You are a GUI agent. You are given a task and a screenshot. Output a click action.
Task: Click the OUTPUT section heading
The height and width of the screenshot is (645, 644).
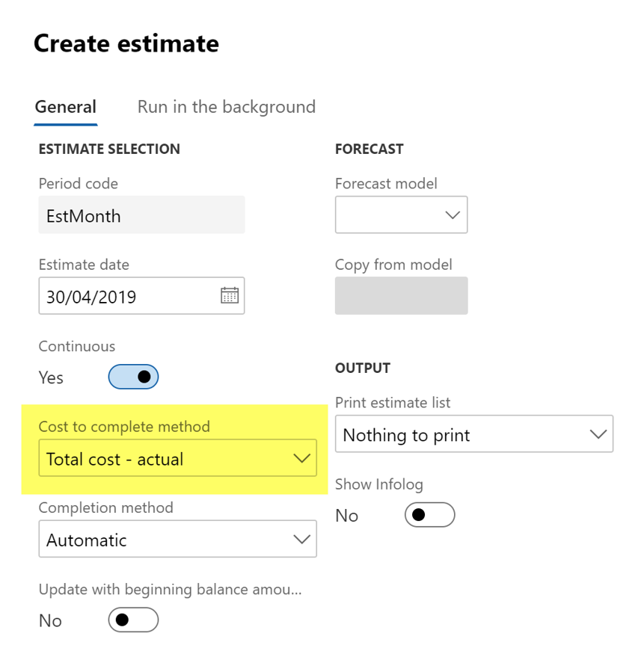[x=363, y=368]
